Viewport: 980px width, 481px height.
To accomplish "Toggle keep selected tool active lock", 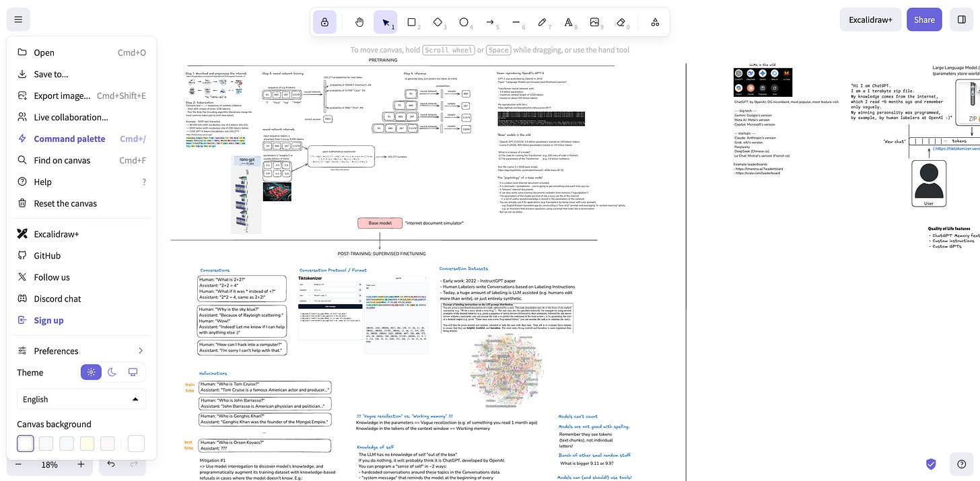I will pos(324,21).
